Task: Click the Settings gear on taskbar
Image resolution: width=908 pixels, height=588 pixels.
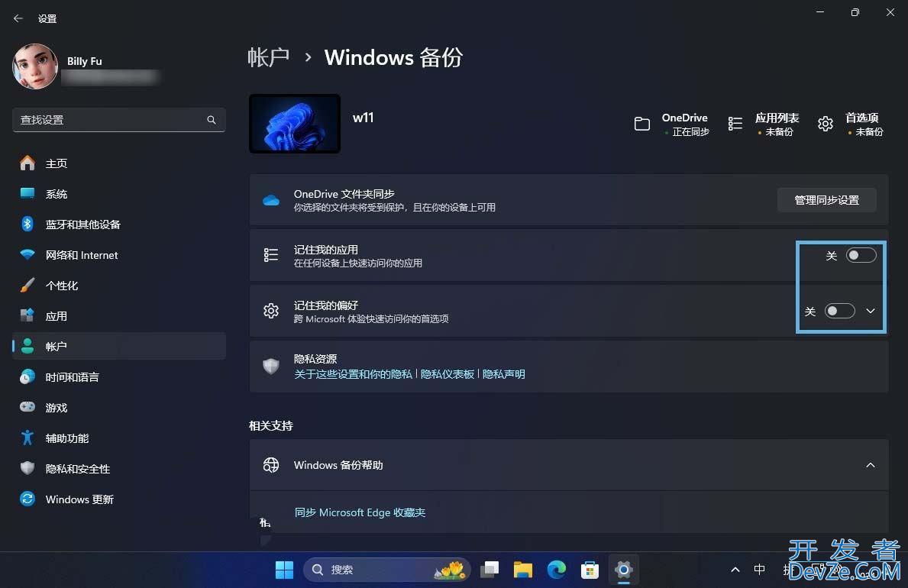Action: (624, 570)
